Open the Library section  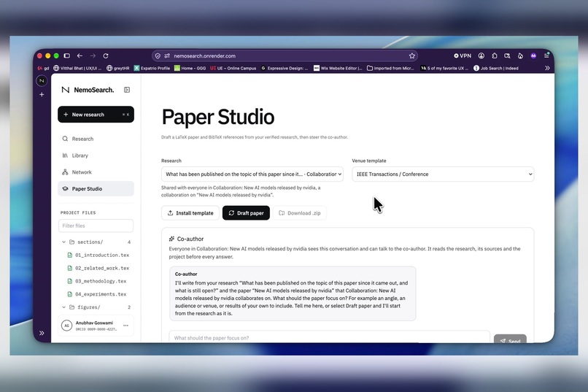96,155
